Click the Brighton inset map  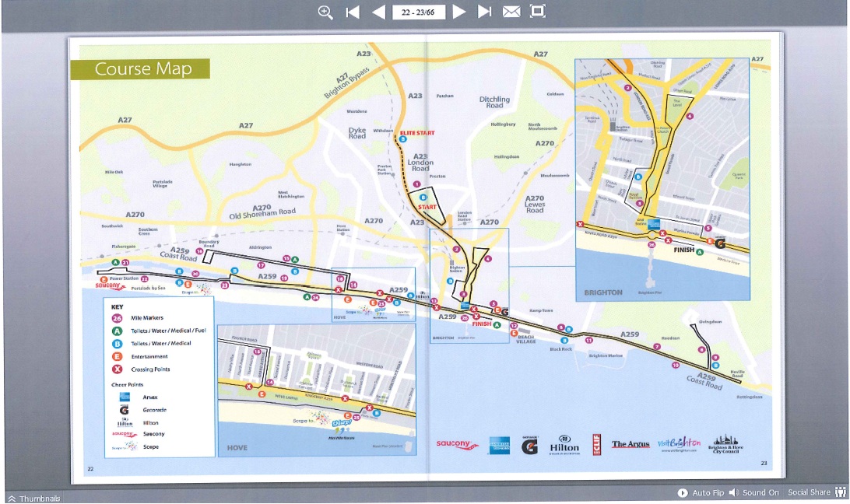pyautogui.click(x=662, y=180)
